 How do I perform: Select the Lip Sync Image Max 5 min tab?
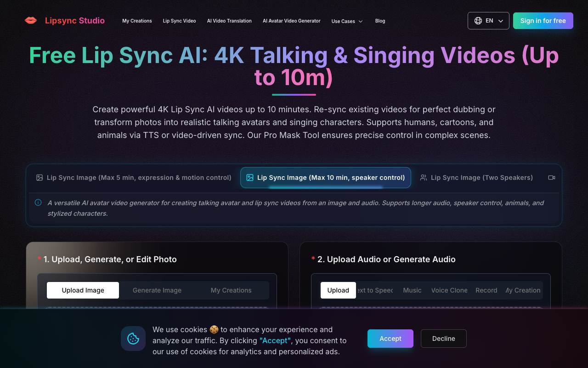click(134, 178)
